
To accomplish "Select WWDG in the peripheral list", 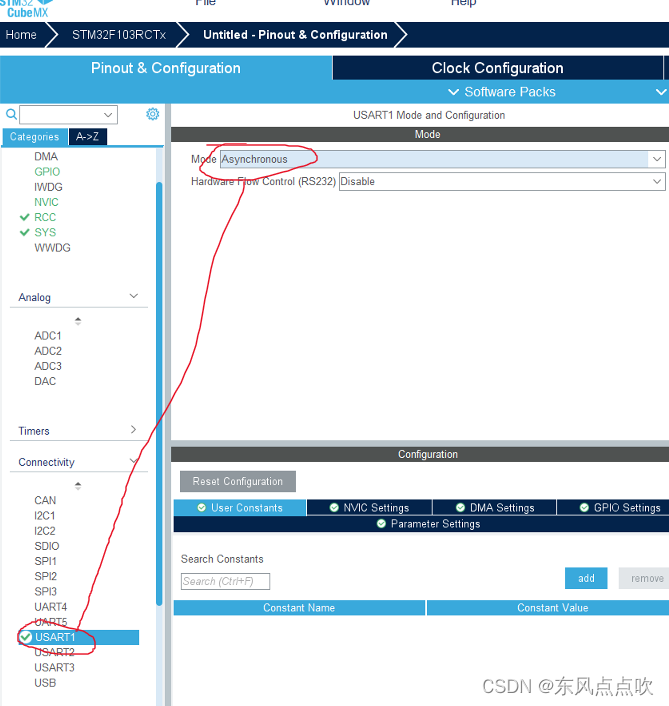I will tap(52, 248).
